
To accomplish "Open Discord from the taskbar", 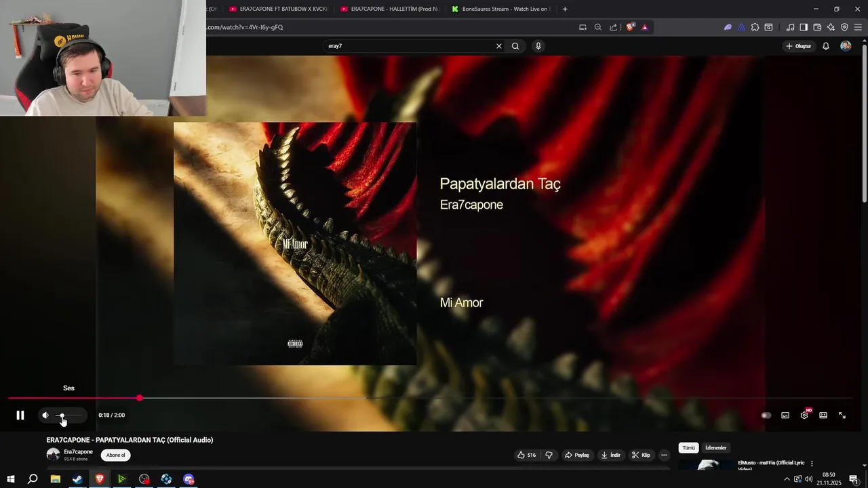I will [x=189, y=479].
